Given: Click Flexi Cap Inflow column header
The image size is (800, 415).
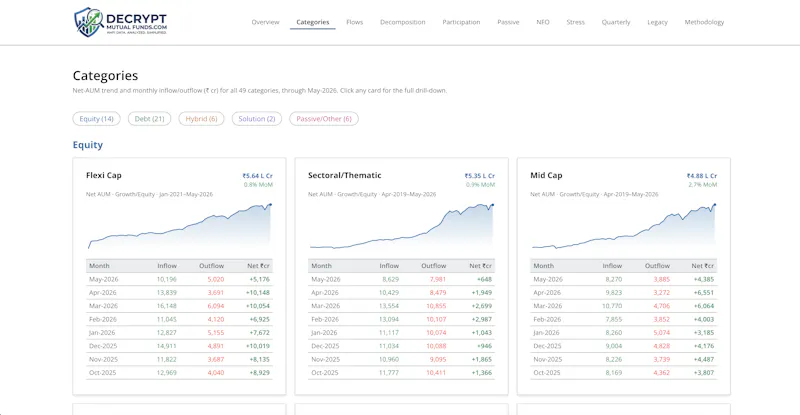Looking at the screenshot, I should pyautogui.click(x=167, y=266).
